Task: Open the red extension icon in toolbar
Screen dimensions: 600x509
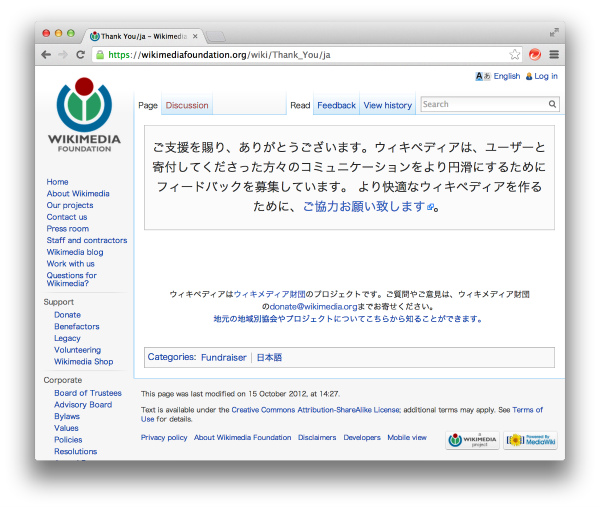Action: pyautogui.click(x=535, y=55)
